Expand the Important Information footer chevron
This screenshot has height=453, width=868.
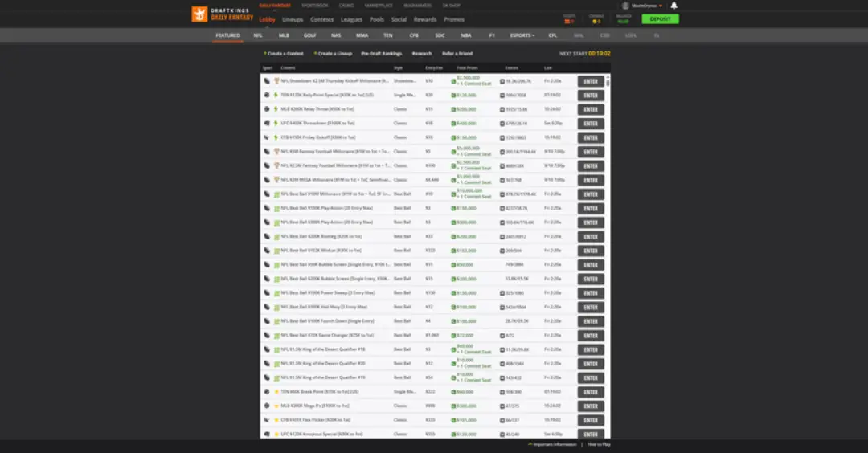530,444
